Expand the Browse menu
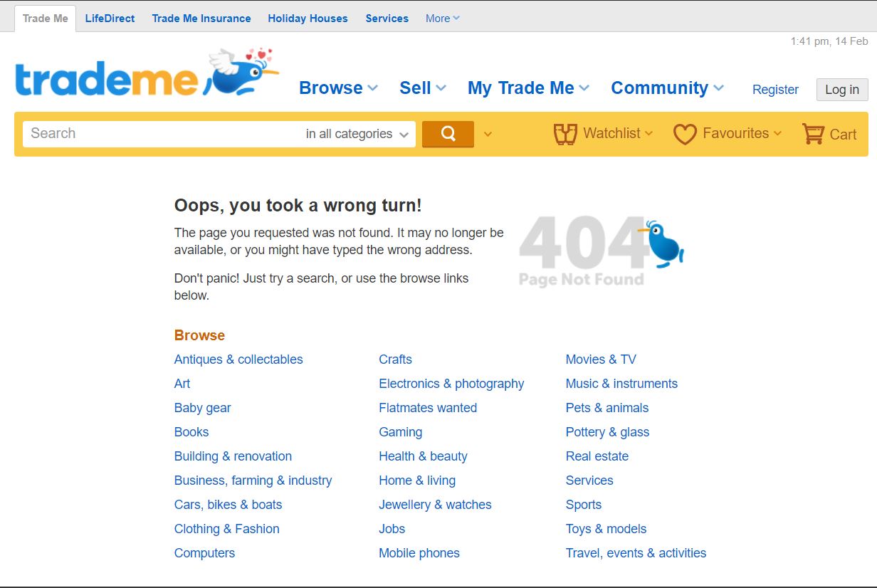Viewport: 877px width, 588px height. [x=338, y=88]
